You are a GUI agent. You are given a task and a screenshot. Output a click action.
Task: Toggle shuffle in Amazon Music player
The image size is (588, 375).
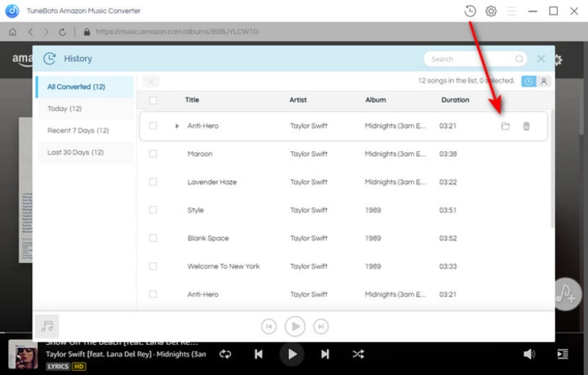click(x=359, y=354)
